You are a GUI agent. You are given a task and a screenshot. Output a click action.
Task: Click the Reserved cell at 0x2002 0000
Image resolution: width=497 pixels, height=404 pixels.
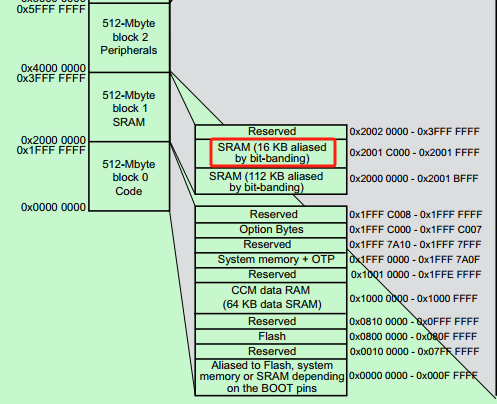point(271,132)
